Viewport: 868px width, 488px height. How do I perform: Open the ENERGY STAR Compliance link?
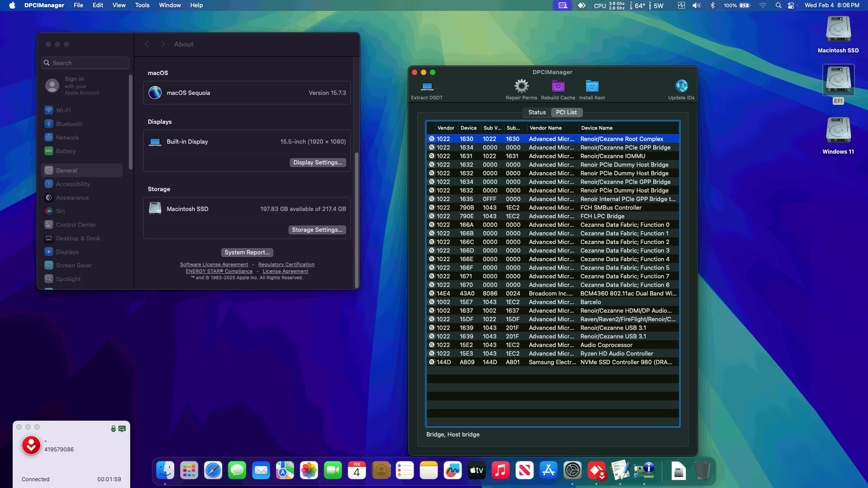219,272
